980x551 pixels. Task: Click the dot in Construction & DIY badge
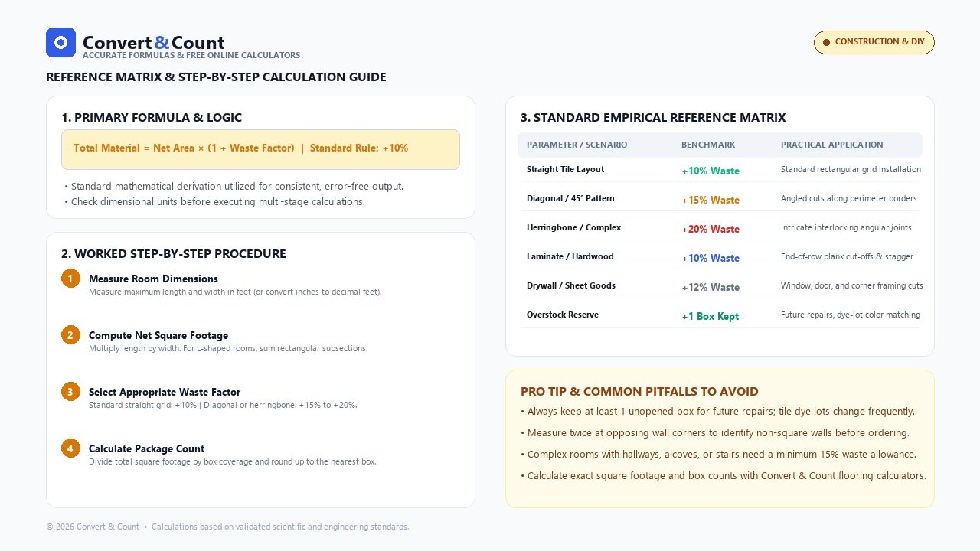coord(826,42)
